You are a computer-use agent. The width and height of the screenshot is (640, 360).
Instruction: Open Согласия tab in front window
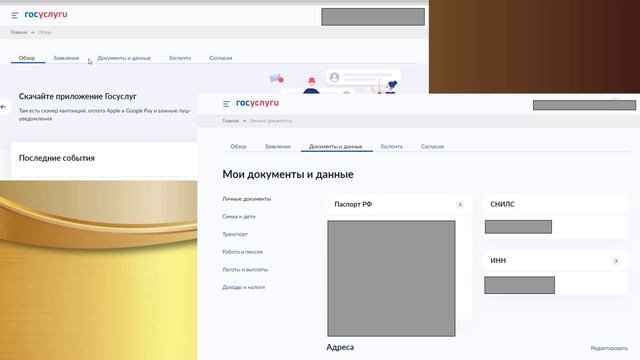432,146
